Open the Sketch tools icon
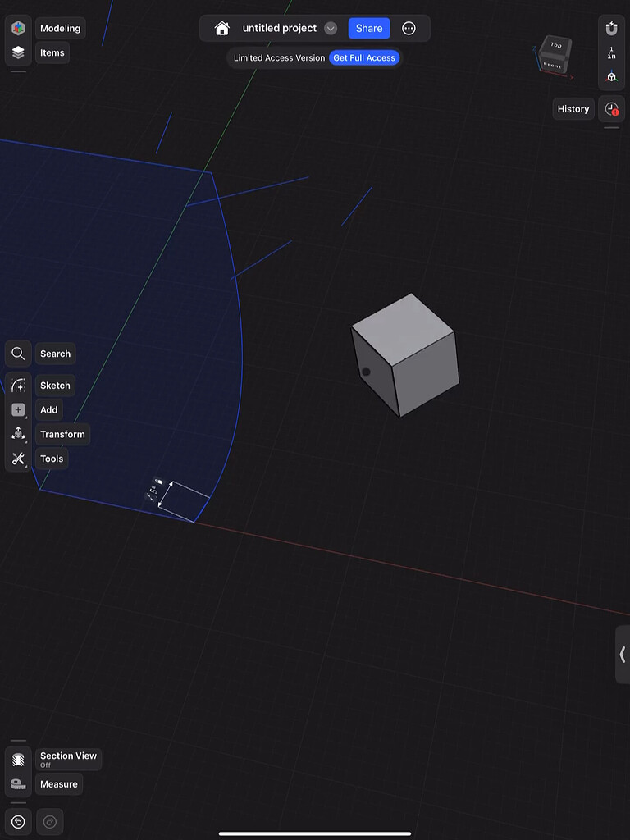This screenshot has width=630, height=840. pyautogui.click(x=18, y=386)
